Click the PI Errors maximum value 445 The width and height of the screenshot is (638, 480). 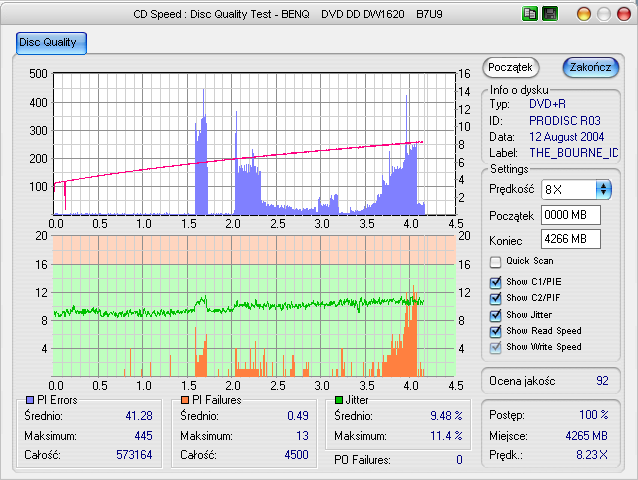pyautogui.click(x=143, y=436)
